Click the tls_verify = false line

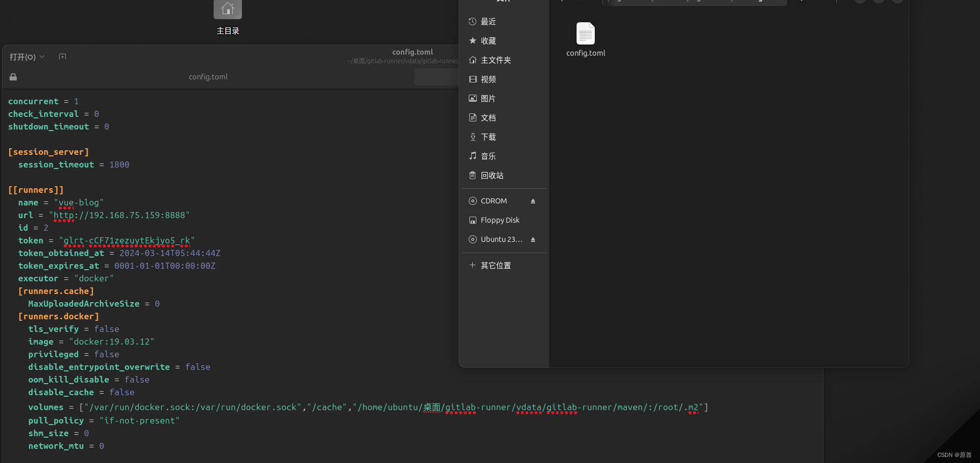coord(74,329)
